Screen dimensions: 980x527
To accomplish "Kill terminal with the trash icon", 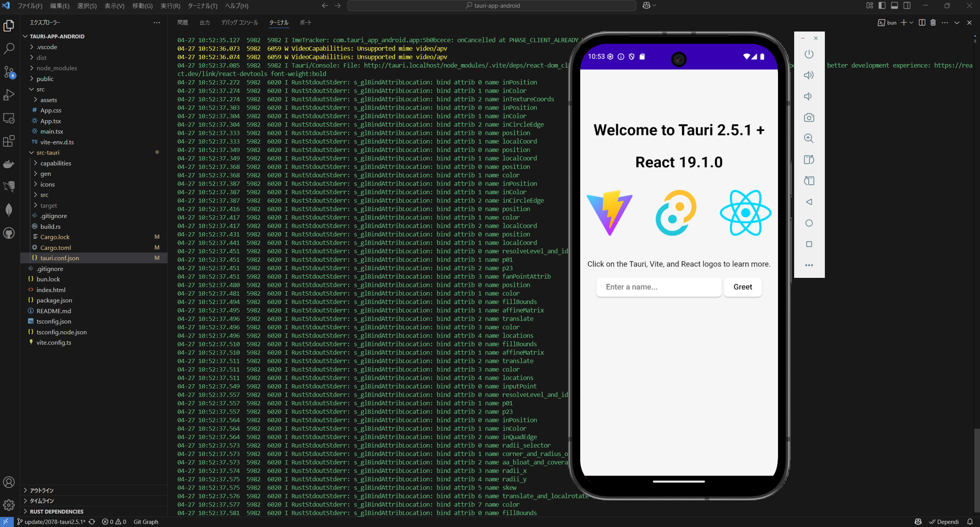I will [x=933, y=23].
